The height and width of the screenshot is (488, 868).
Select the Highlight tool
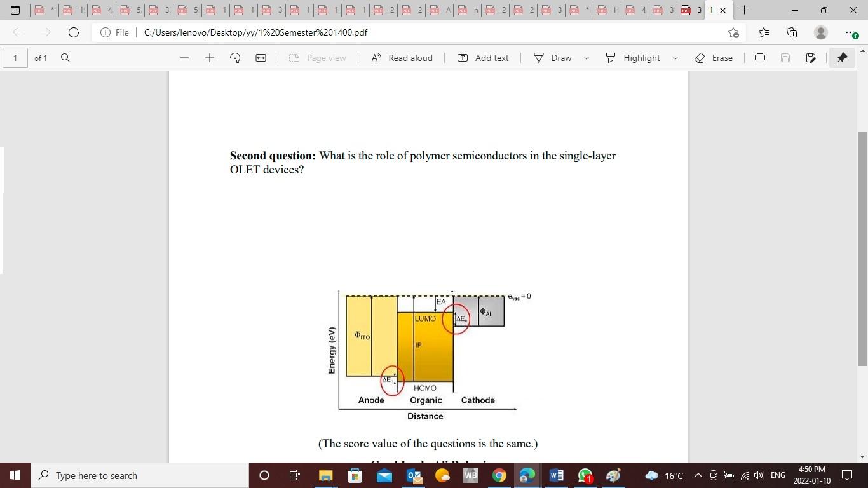[x=635, y=58]
